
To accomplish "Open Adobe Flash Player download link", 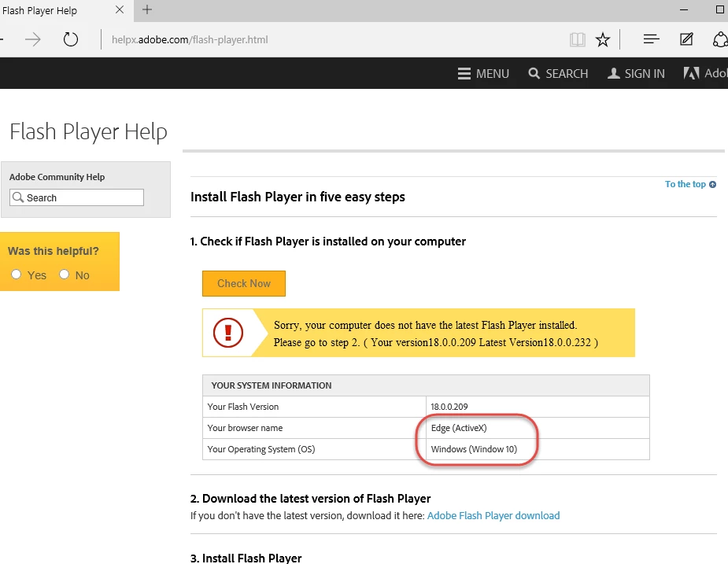I will (x=493, y=516).
